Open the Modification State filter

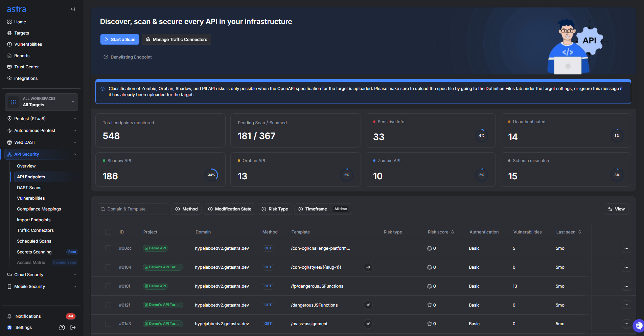click(230, 209)
